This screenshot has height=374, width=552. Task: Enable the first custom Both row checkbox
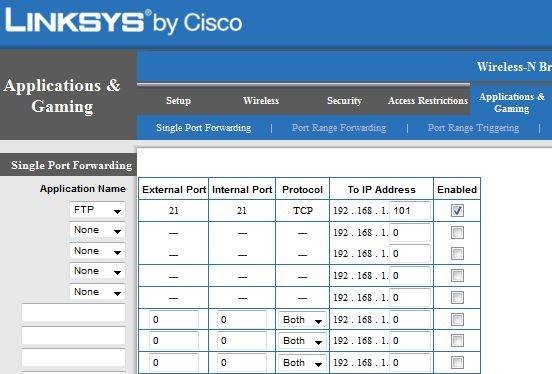(457, 319)
